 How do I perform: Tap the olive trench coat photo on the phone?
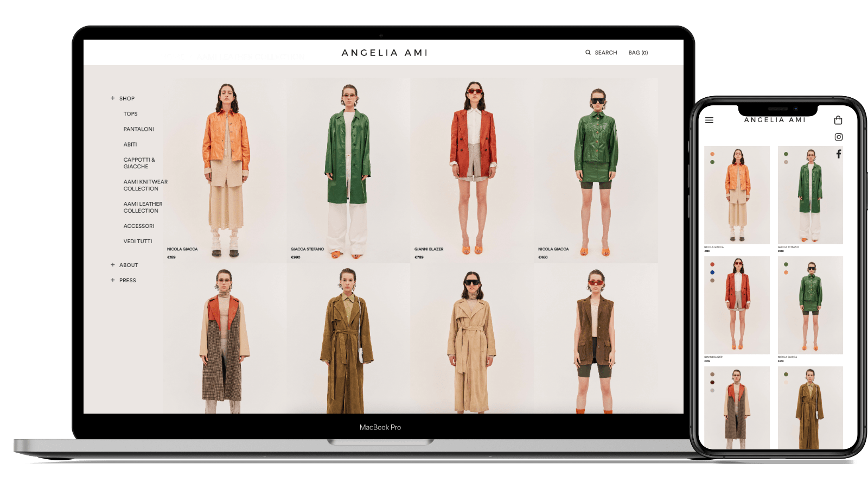click(x=810, y=408)
